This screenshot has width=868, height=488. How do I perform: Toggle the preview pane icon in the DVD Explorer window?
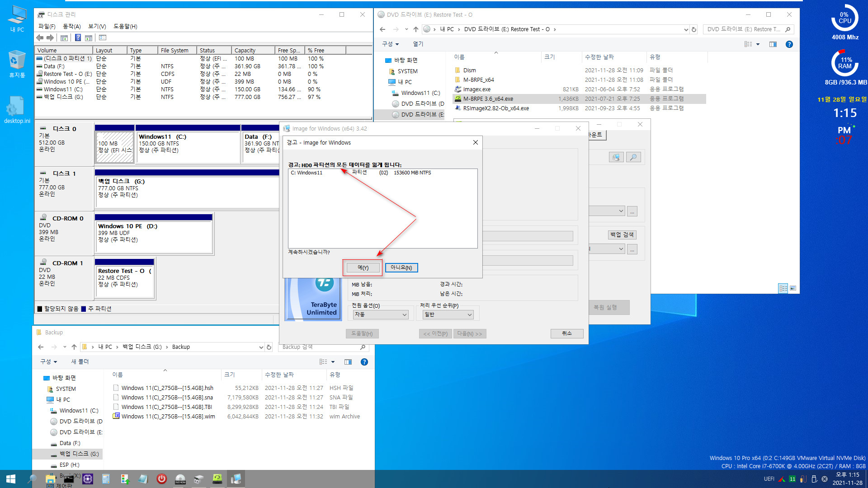point(773,44)
